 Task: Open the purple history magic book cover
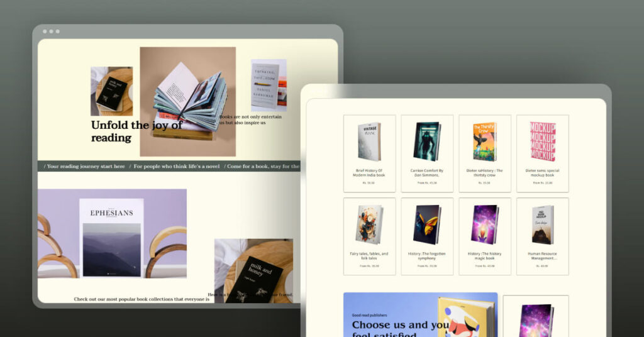click(x=484, y=224)
